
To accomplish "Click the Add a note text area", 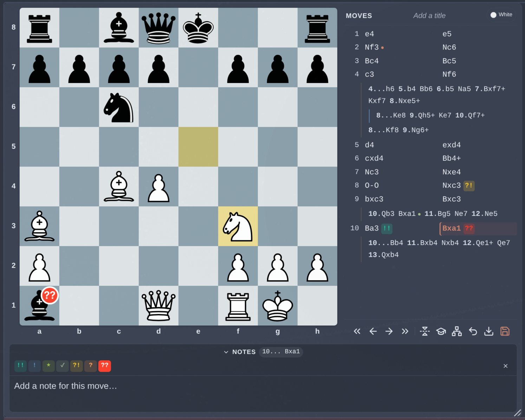I will pos(263,394).
